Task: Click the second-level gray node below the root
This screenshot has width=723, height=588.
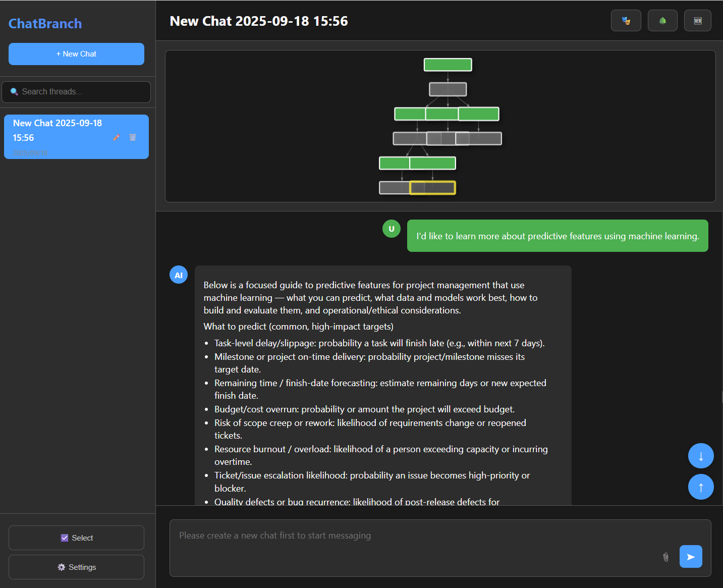Action: pos(448,89)
